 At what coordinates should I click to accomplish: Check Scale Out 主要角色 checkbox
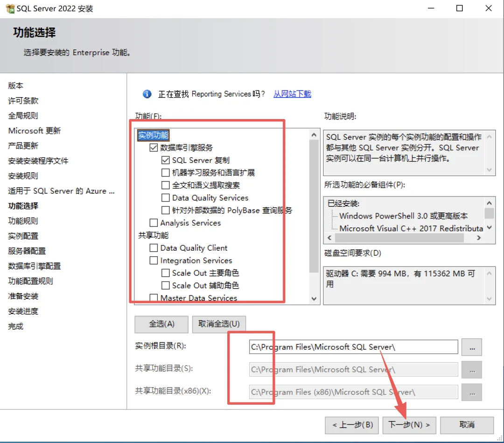point(166,273)
